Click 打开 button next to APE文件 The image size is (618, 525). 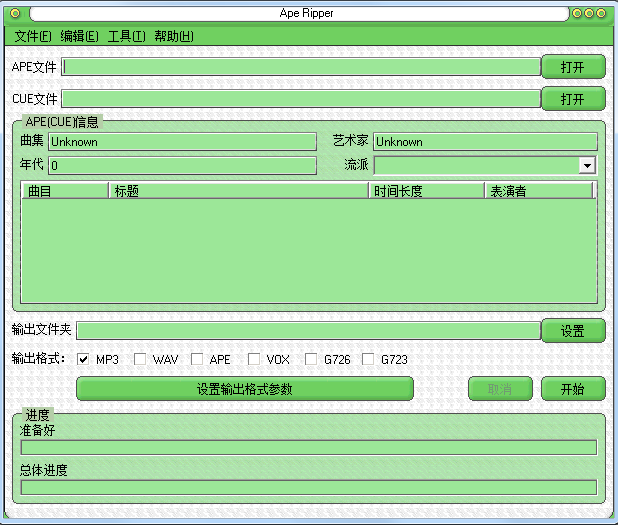point(573,67)
